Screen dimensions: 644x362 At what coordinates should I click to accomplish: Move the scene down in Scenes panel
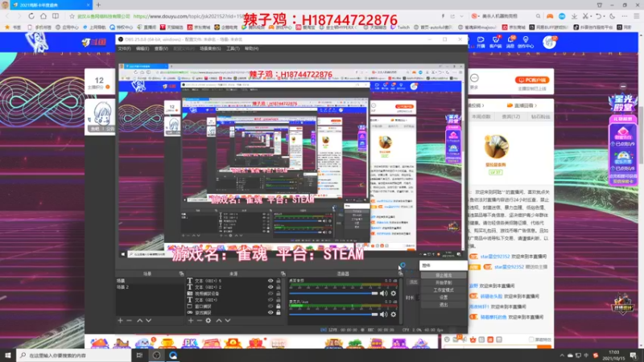(x=148, y=320)
